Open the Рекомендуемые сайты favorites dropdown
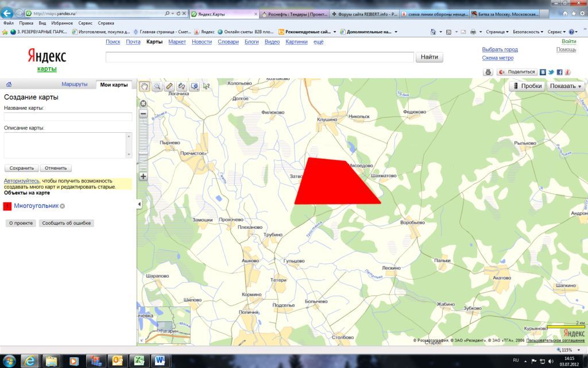Viewport: 588px width, 368px height. [x=308, y=32]
